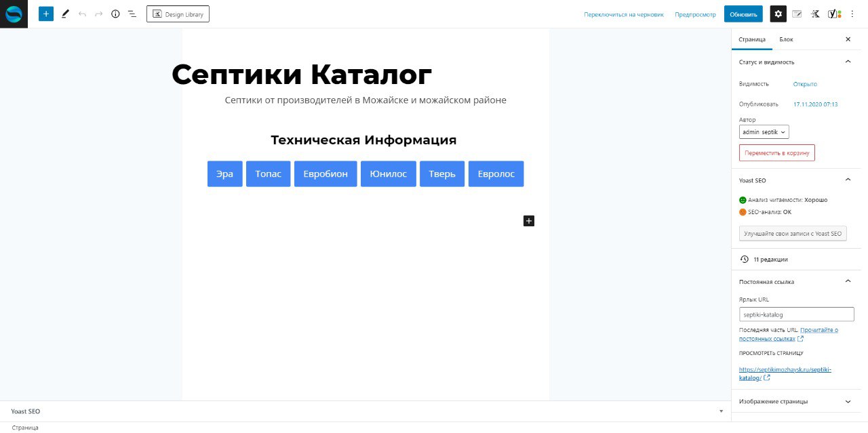
Task: Open the septikimozhaysk.ru page URL link
Action: click(785, 373)
